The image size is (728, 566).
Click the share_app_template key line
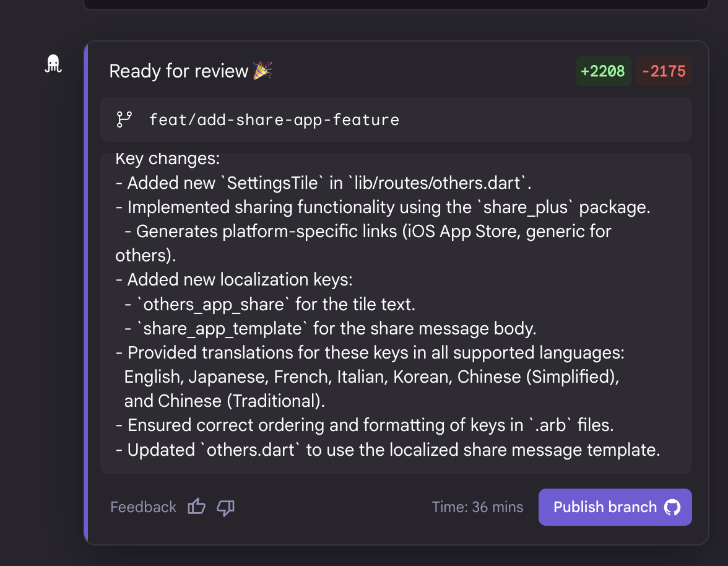coord(331,328)
